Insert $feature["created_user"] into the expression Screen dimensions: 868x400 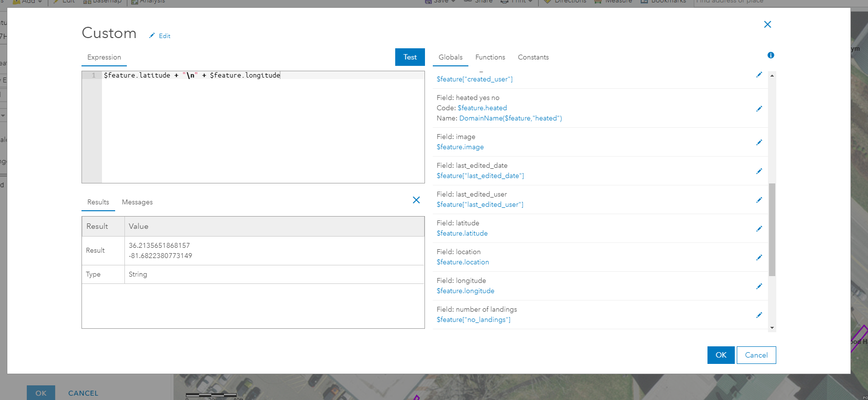[x=474, y=79]
